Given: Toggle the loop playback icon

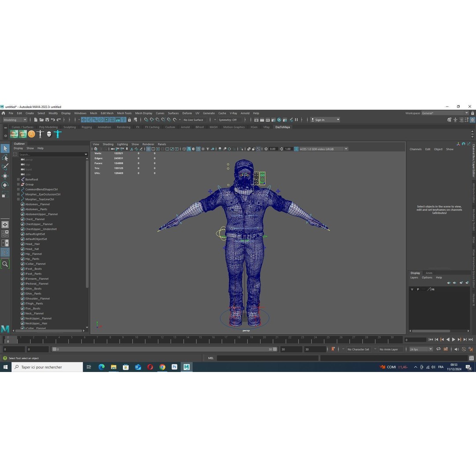Looking at the screenshot, I should click(x=439, y=349).
